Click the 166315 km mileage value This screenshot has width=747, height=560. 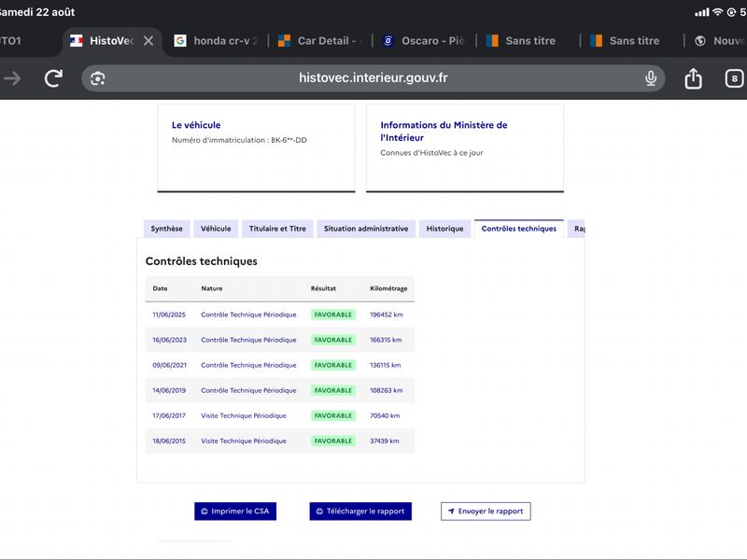pos(386,340)
